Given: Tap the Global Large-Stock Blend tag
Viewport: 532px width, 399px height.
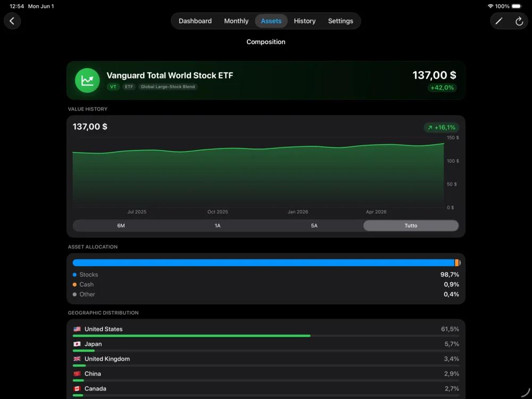Looking at the screenshot, I should pos(168,87).
